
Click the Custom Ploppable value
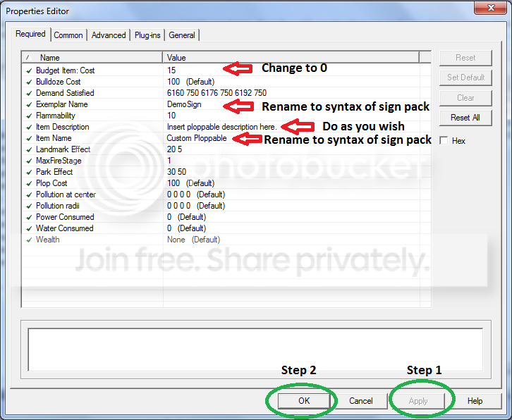(x=197, y=138)
